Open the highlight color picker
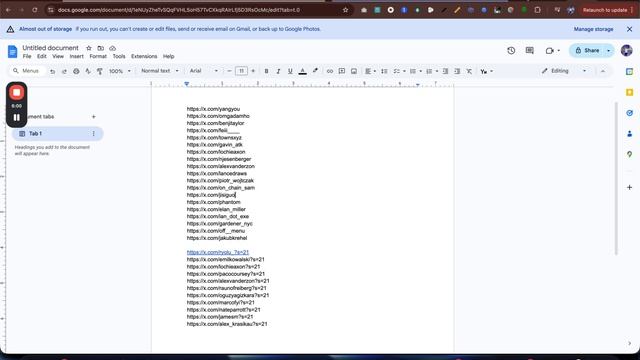The width and height of the screenshot is (640, 360). [x=315, y=71]
